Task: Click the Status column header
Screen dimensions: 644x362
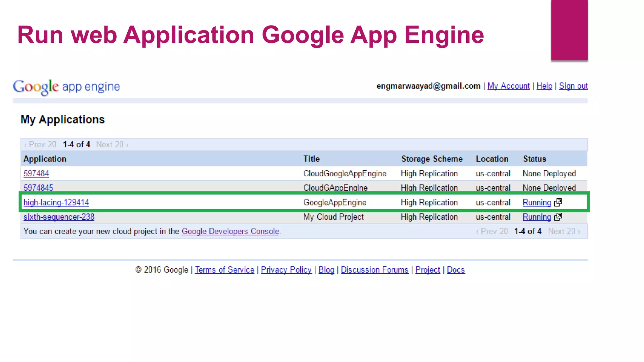Action: 535,159
